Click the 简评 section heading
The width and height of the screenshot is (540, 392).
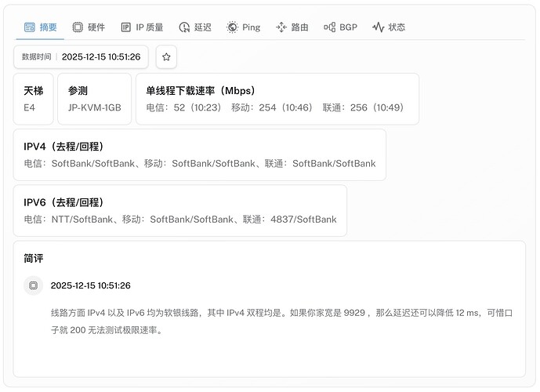pos(34,259)
